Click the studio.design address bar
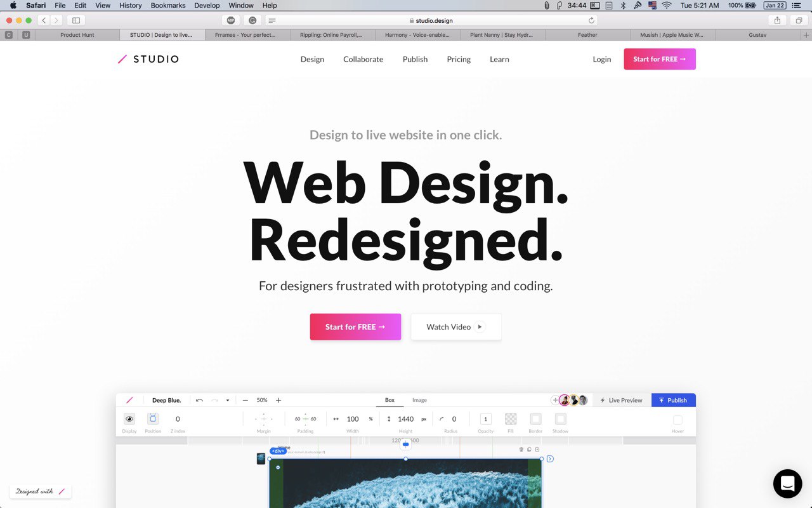Viewport: 812px width, 508px height. click(x=431, y=20)
